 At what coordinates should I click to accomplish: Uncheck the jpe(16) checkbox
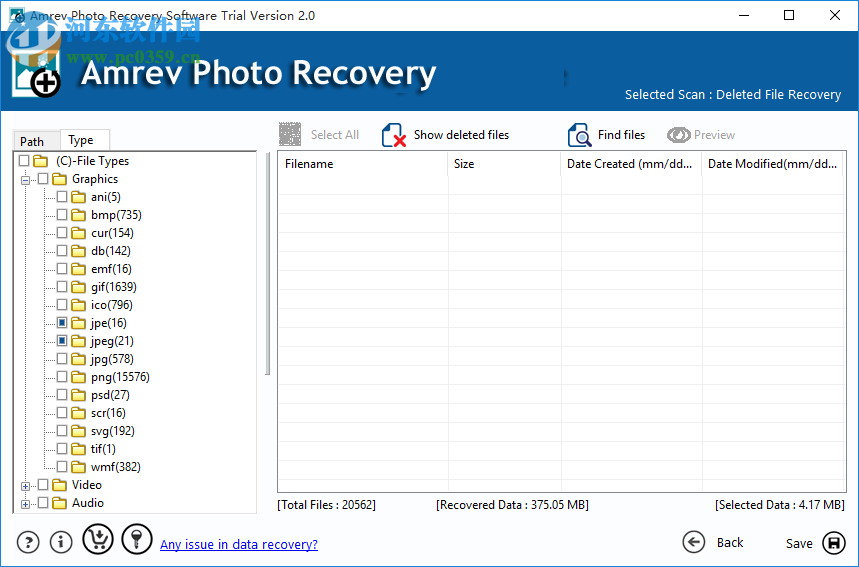(62, 323)
